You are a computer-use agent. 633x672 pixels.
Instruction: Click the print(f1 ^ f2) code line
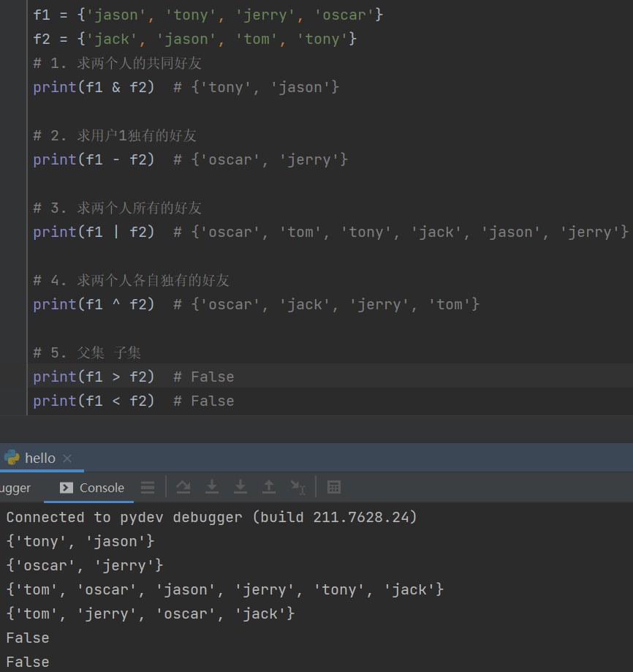click(x=256, y=305)
